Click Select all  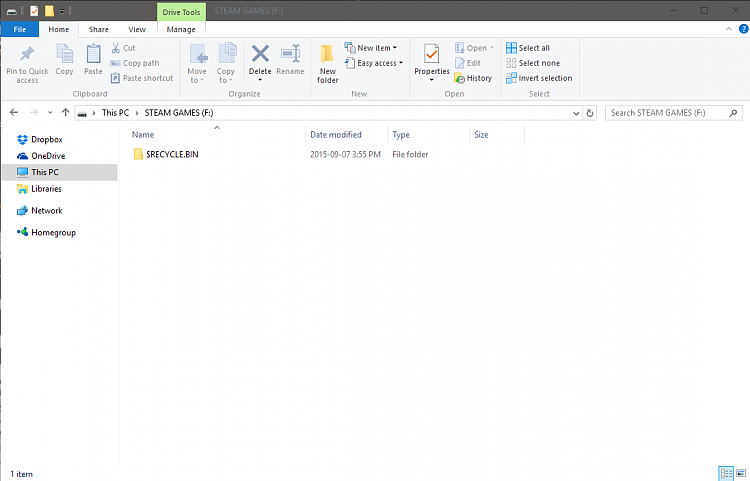528,48
